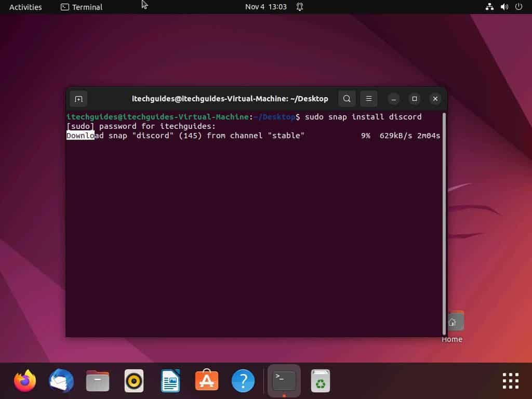Click the '[sudo] password for itechguides:' line

[x=141, y=126]
